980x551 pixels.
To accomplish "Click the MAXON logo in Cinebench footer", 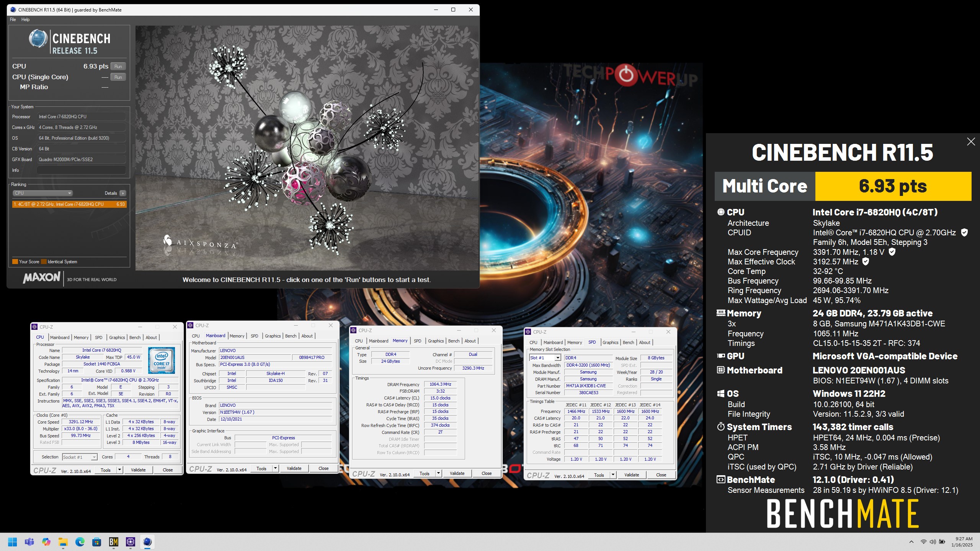I will (41, 278).
